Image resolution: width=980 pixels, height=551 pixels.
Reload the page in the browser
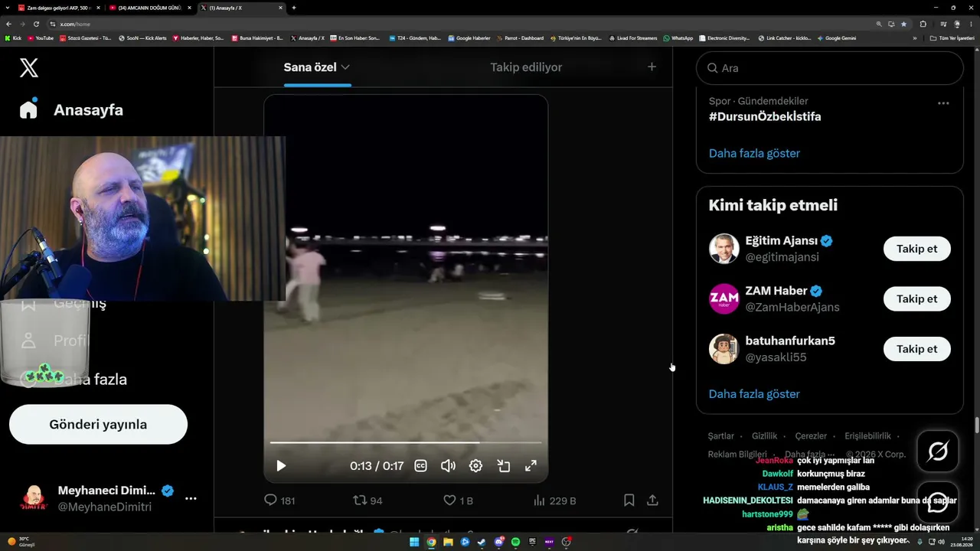[x=36, y=24]
